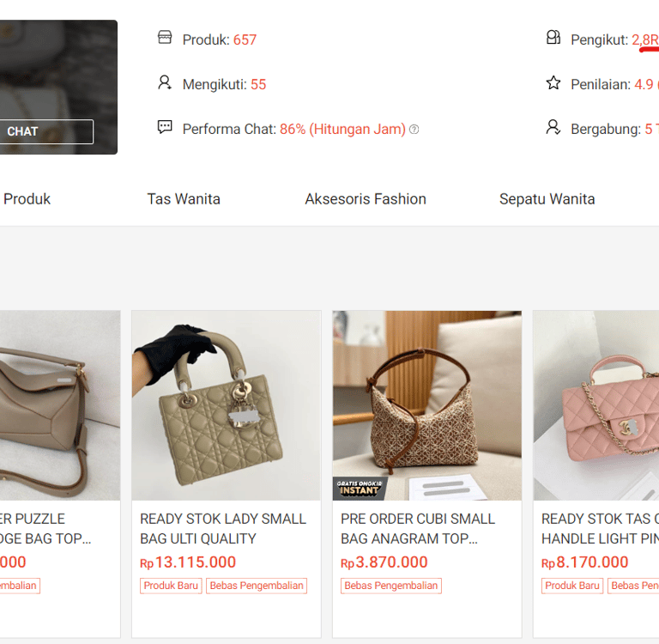This screenshot has width=659, height=644.
Task: Open READY STOK LADY SMALL BAG title
Action: click(x=222, y=528)
